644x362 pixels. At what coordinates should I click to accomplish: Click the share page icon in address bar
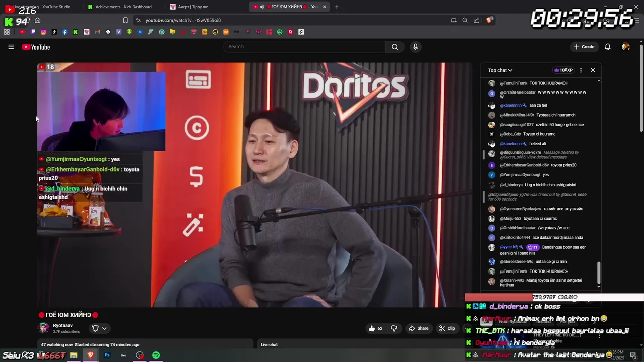point(476,20)
